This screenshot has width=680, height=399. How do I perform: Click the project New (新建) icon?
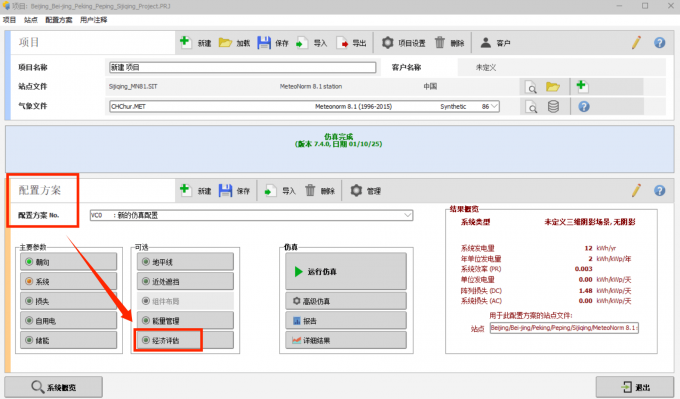[186, 43]
